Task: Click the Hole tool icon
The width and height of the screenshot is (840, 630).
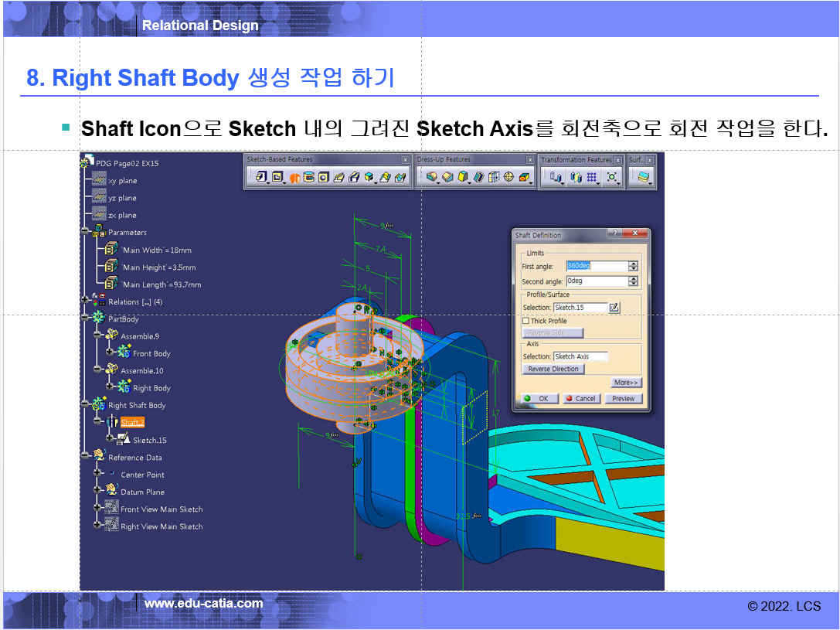Action: point(323,177)
